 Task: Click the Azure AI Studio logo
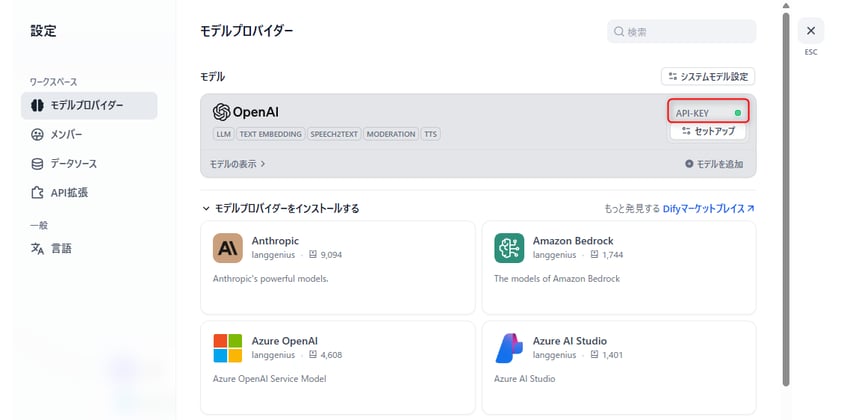pyautogui.click(x=509, y=348)
